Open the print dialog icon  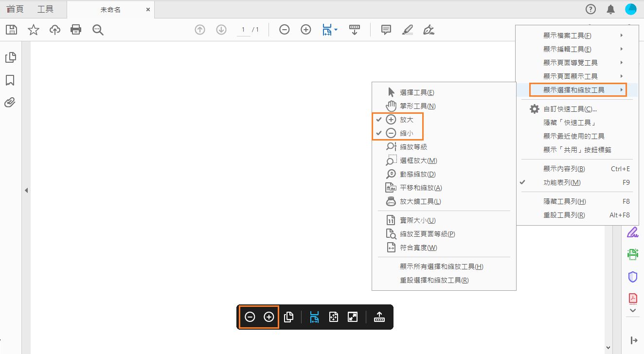pos(76,30)
